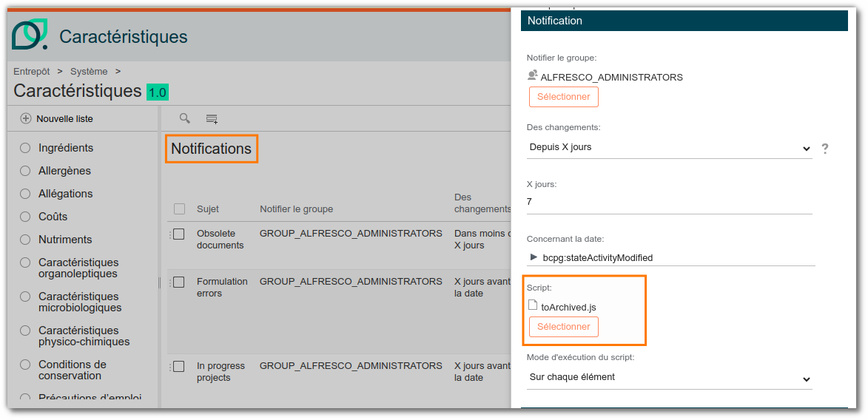Click the Notification panel header
Screen dimensions: 868x420
coord(684,21)
